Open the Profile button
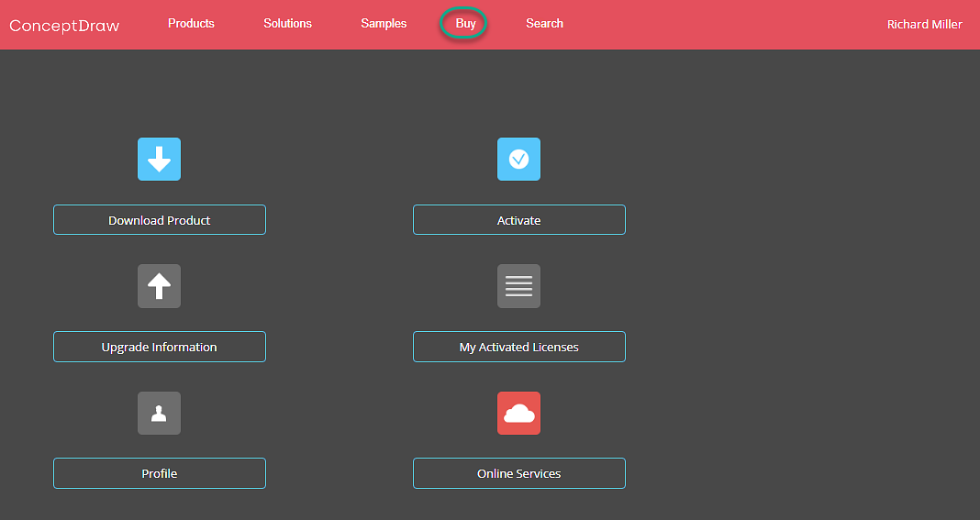Viewport: 980px width, 520px height. (160, 473)
